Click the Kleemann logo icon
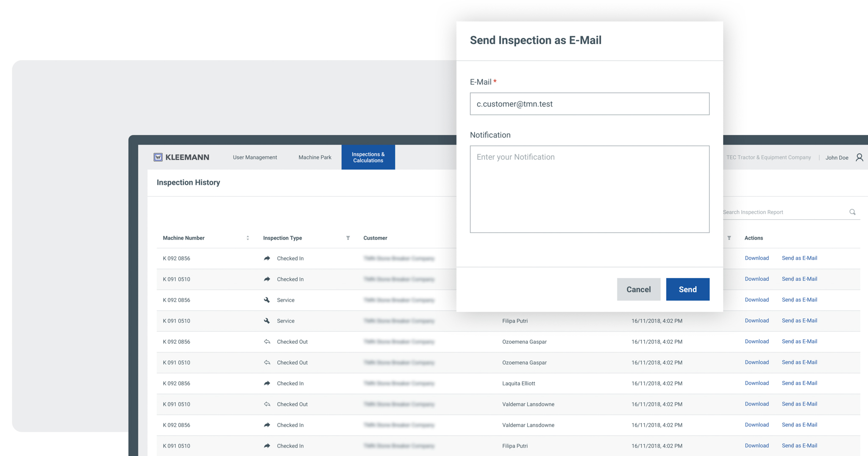This screenshot has height=456, width=868. tap(158, 157)
